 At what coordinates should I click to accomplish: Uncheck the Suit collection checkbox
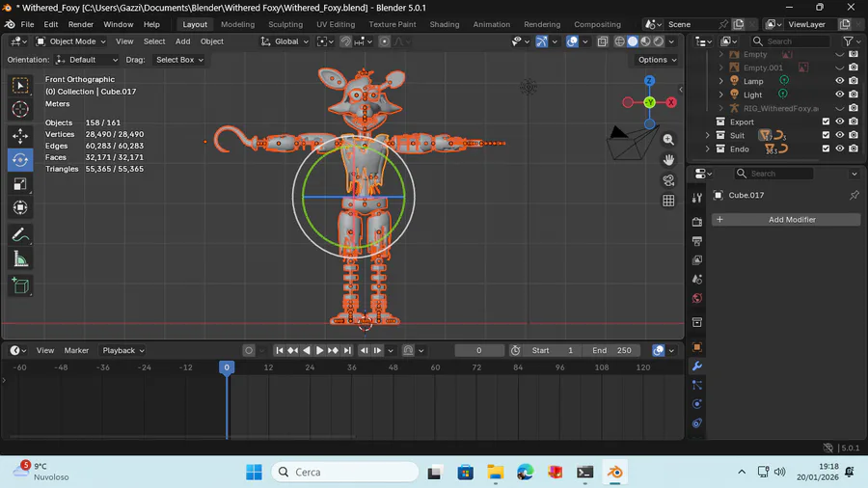(826, 135)
